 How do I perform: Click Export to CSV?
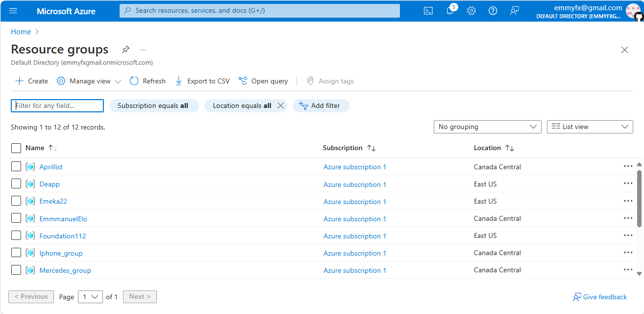202,81
